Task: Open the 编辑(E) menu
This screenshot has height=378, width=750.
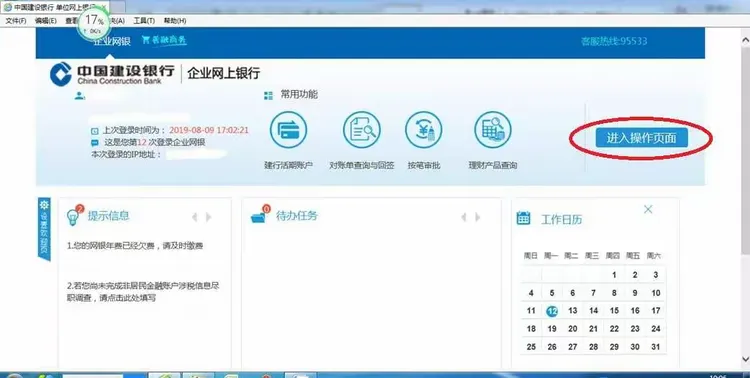Action: 45,21
